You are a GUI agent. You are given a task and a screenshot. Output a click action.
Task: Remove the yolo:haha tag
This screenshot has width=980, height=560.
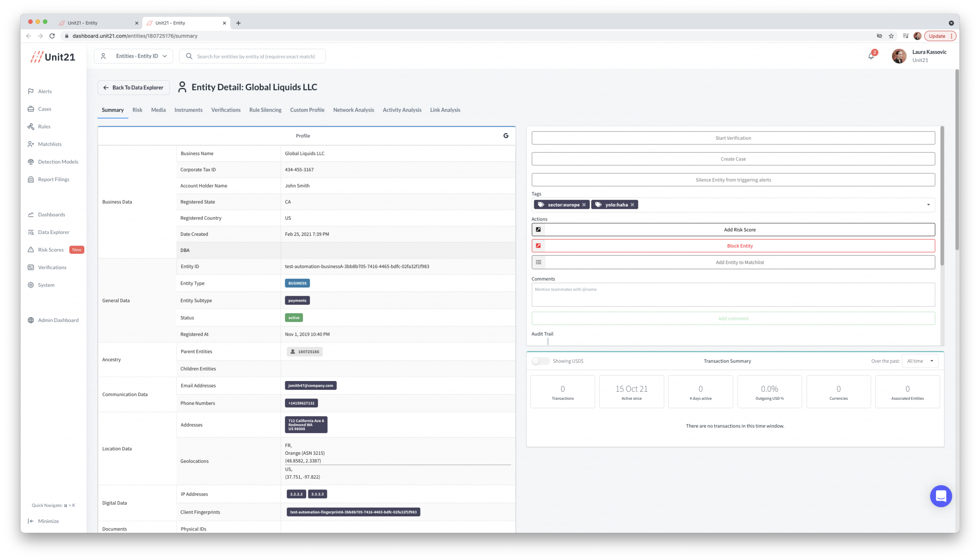coord(632,205)
